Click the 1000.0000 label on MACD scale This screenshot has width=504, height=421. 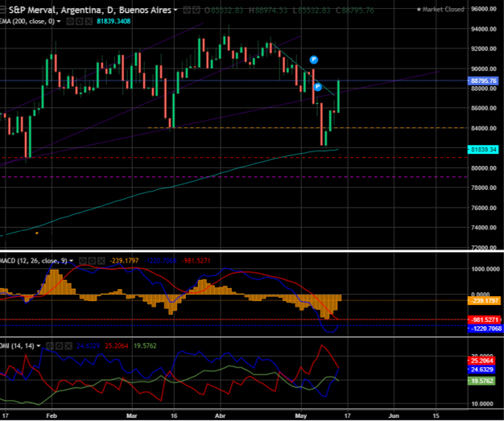[x=485, y=269]
